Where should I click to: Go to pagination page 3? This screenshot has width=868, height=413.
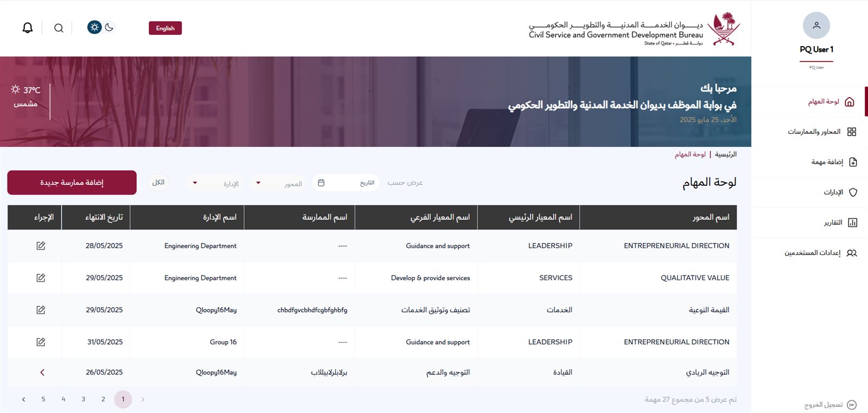click(83, 399)
